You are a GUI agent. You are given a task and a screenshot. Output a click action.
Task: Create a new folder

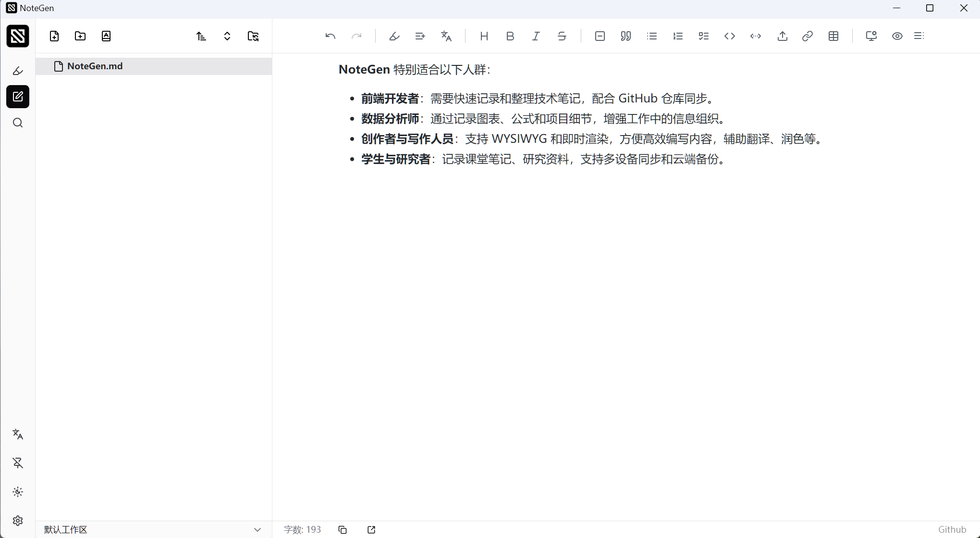point(80,36)
